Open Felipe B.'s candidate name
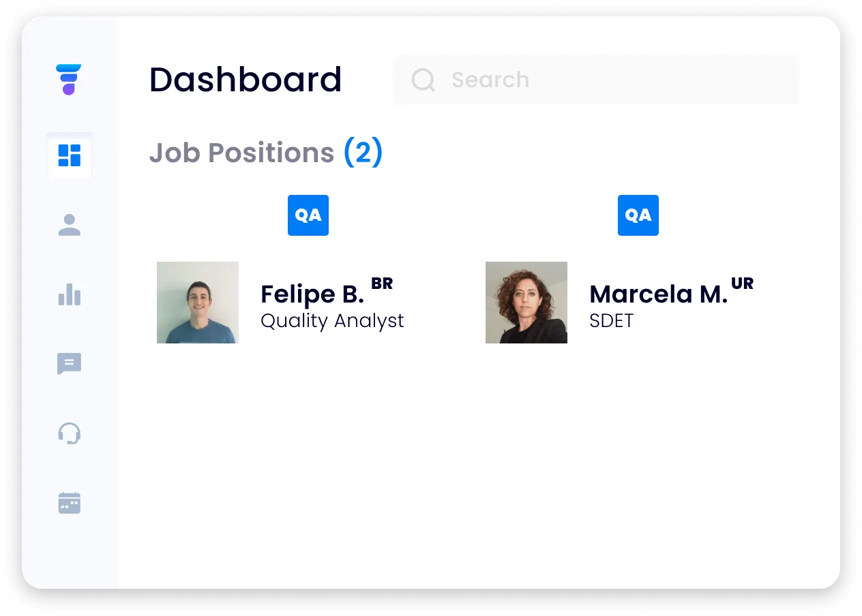The image size is (862, 616). pyautogui.click(x=311, y=294)
